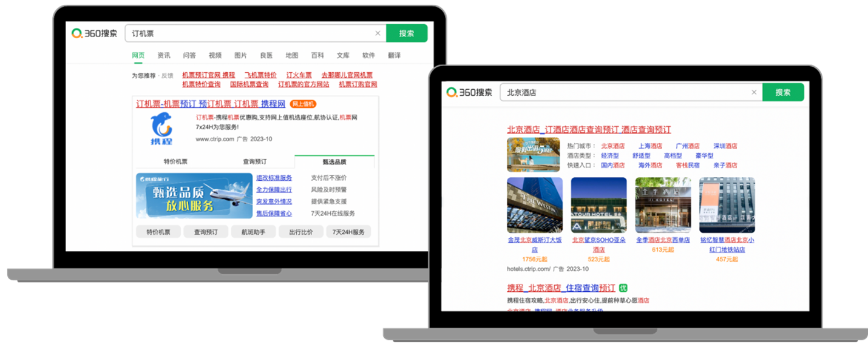
Task: Open the 北京酒店_订酒店酒店查询预订 result title
Action: 589,129
